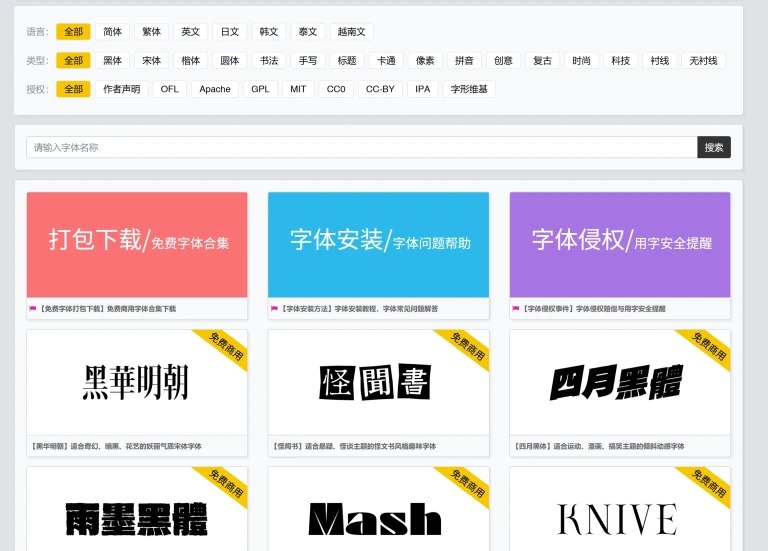Click the flag icon beside 字体侵权事件
The width and height of the screenshot is (768, 551).
click(516, 309)
